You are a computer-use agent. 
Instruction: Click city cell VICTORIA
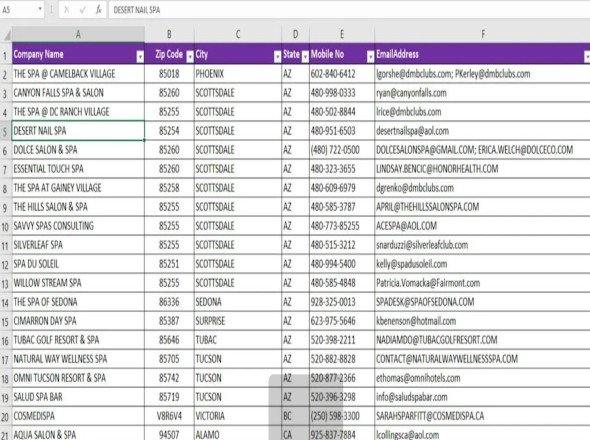tap(238, 416)
